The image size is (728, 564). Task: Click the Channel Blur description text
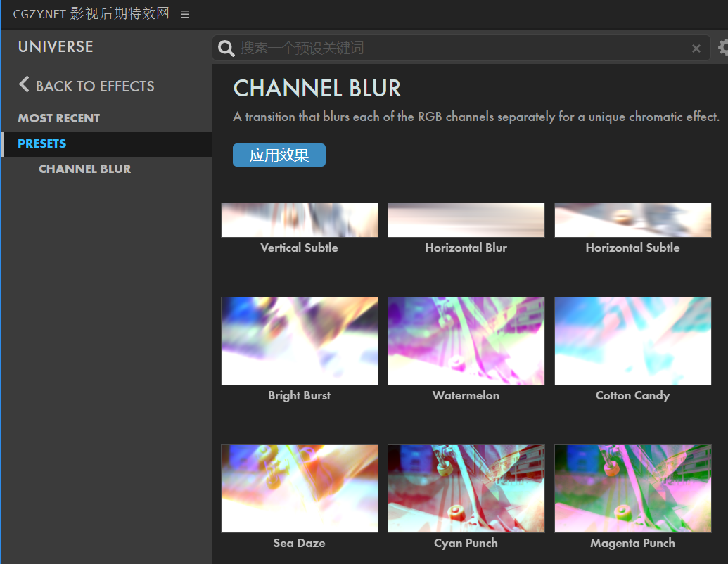click(x=476, y=117)
